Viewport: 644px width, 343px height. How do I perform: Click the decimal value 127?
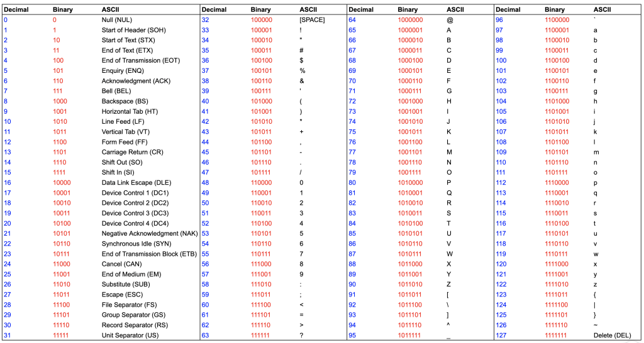tap(501, 335)
